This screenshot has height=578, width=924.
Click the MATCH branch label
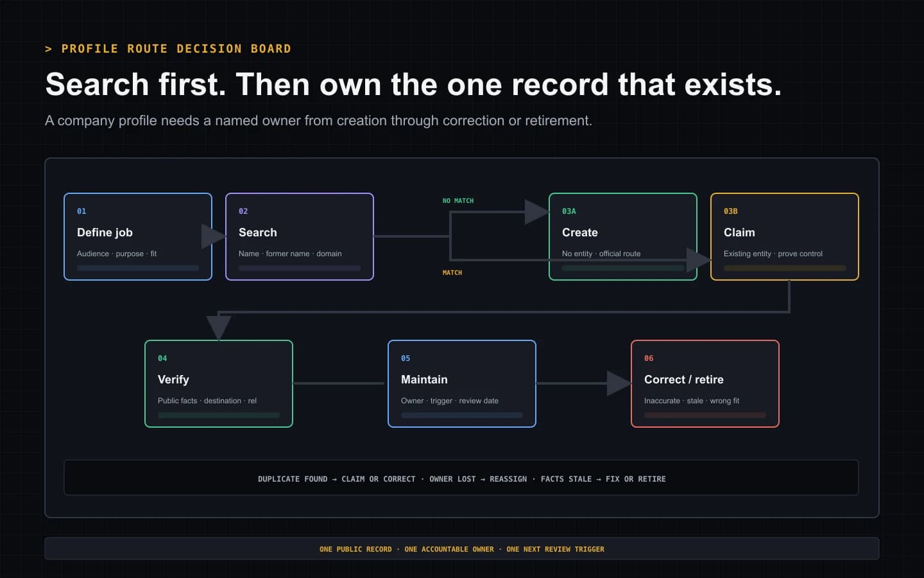[452, 273]
